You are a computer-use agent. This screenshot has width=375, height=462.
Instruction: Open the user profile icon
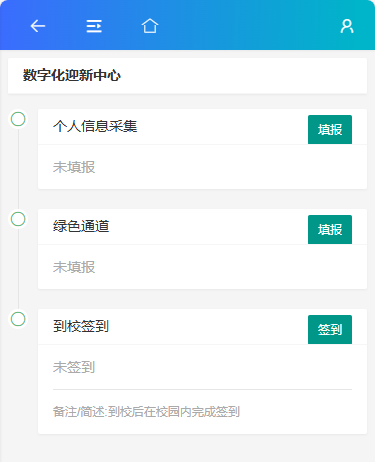click(347, 26)
